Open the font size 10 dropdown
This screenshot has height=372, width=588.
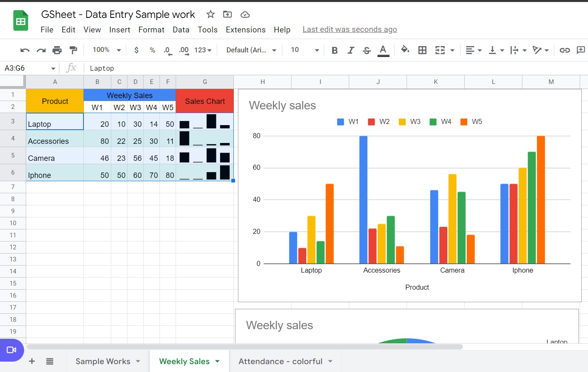pyautogui.click(x=305, y=50)
